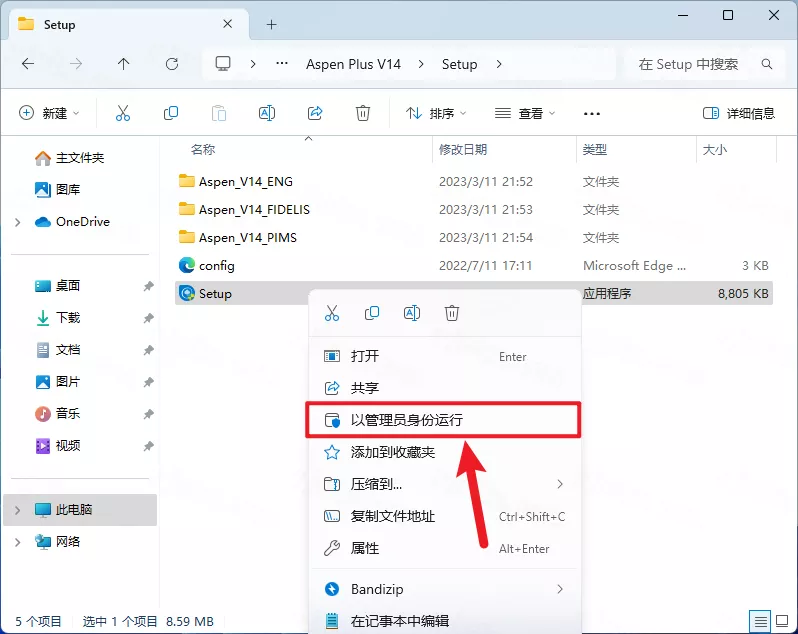Click Aspen Plus V14 in the breadcrumb
The height and width of the screenshot is (634, 798).
[353, 64]
